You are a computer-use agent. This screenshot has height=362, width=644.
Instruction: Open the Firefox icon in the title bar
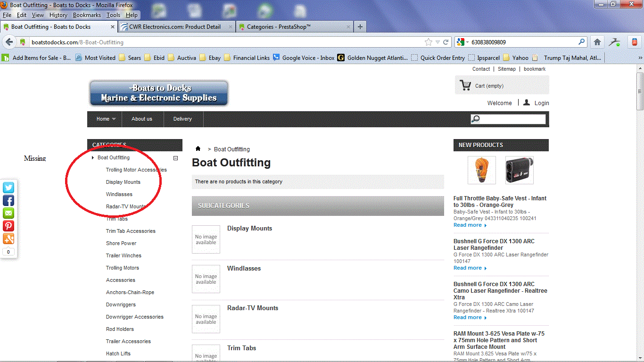(4, 5)
